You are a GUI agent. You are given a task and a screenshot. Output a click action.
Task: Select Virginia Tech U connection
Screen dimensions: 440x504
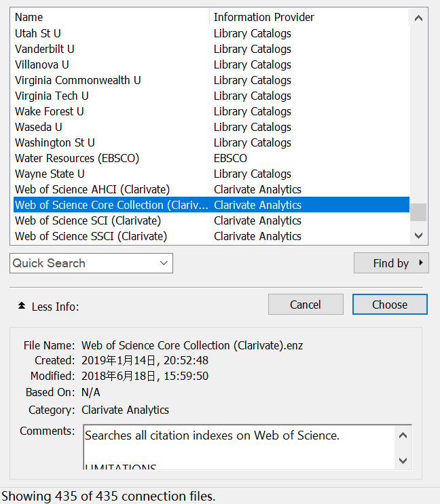[x=211, y=96]
